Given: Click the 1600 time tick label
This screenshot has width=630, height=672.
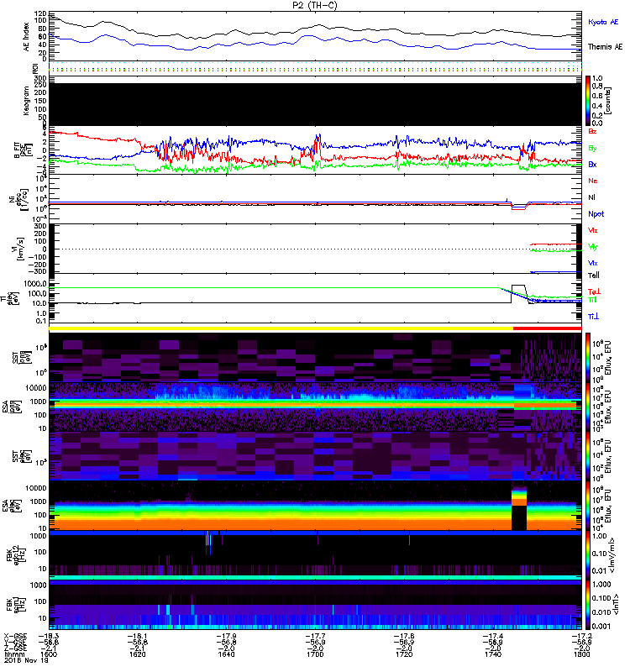Looking at the screenshot, I should pyautogui.click(x=49, y=654).
